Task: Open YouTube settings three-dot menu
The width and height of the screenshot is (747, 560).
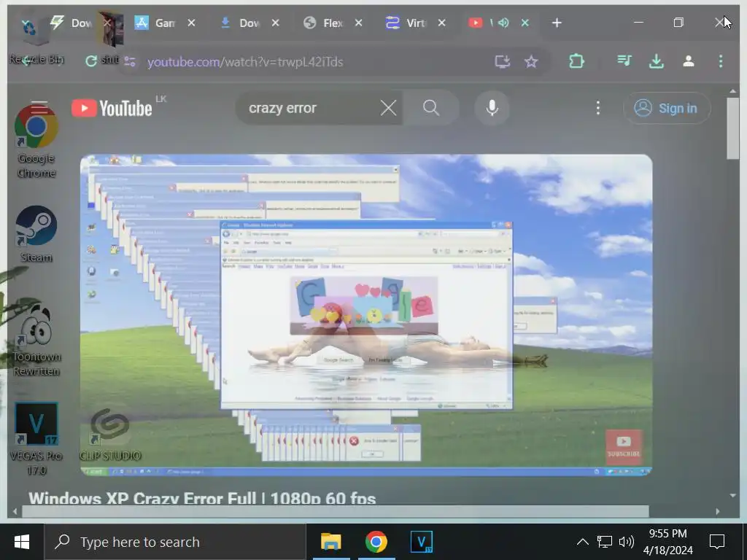Action: click(x=598, y=108)
